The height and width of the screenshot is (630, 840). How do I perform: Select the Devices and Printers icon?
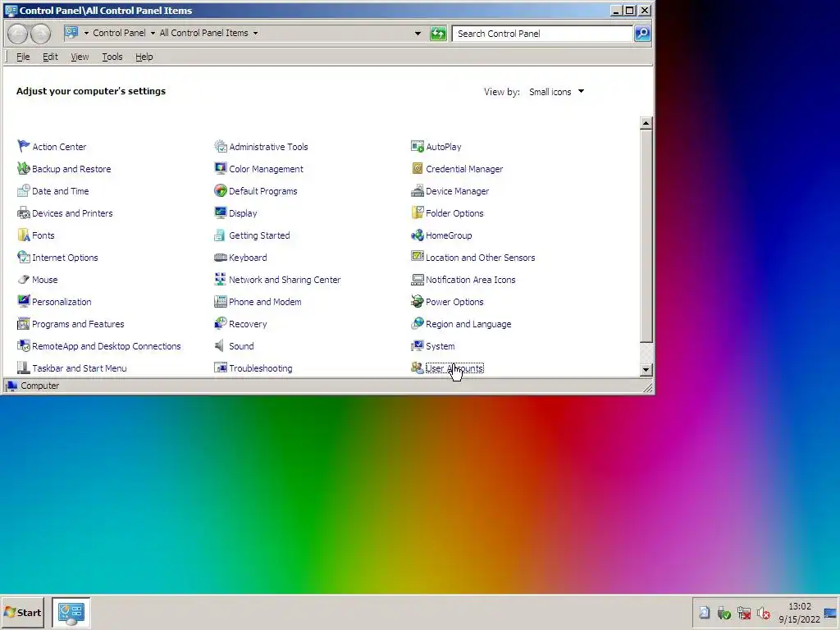click(24, 213)
